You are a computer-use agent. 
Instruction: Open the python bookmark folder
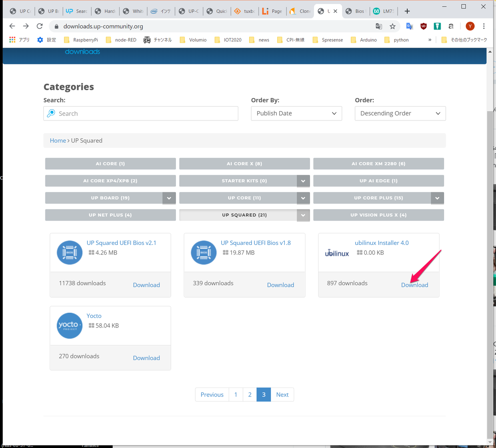(396, 40)
